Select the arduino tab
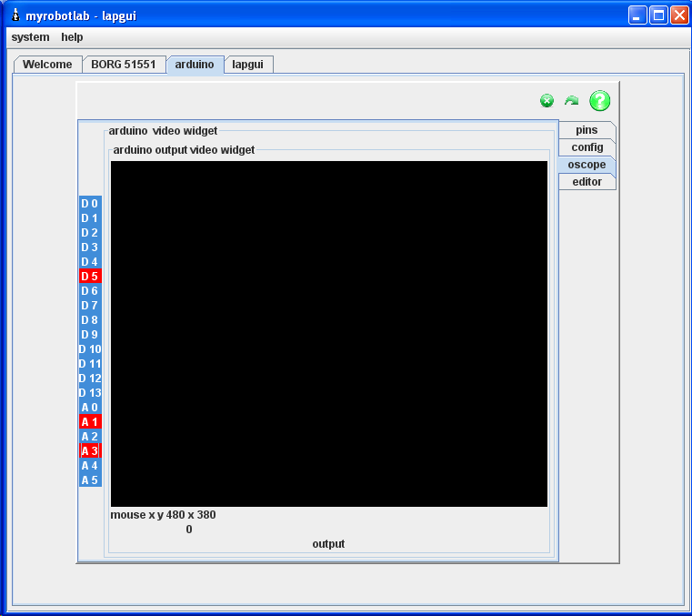Viewport: 692px width, 616px height. click(195, 65)
